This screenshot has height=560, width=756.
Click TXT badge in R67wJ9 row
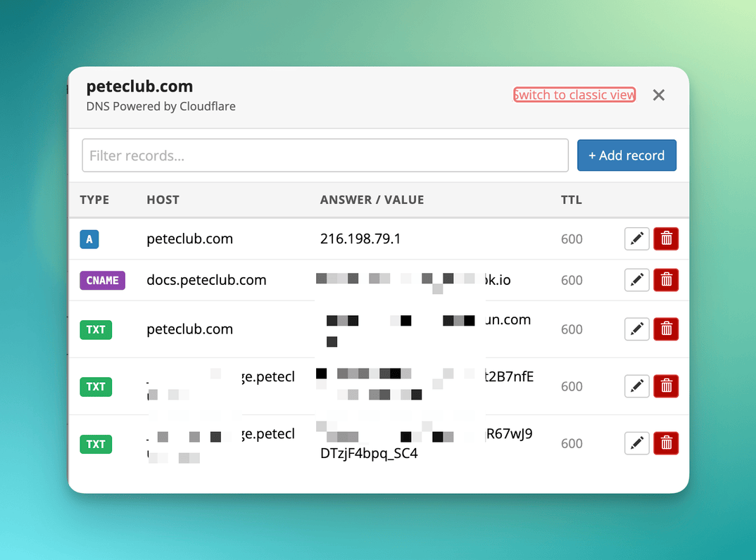[x=96, y=444]
